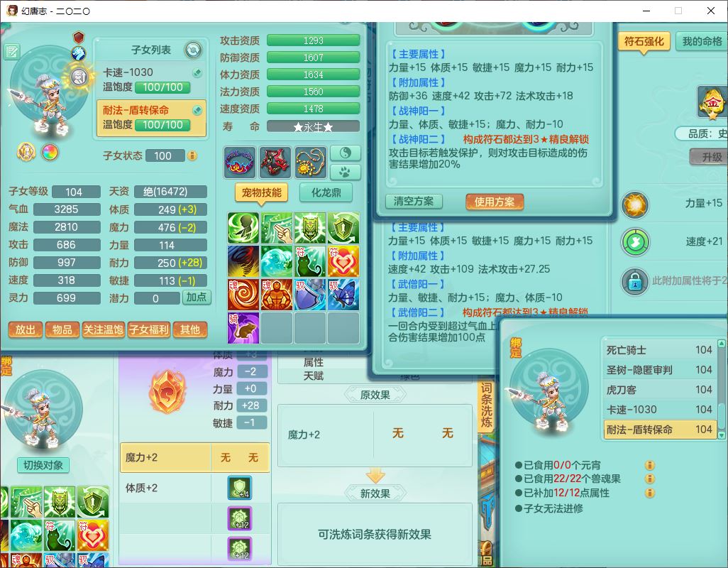The image size is (728, 568).
Task: Click the orange flame rune stone icon
Action: 166,393
